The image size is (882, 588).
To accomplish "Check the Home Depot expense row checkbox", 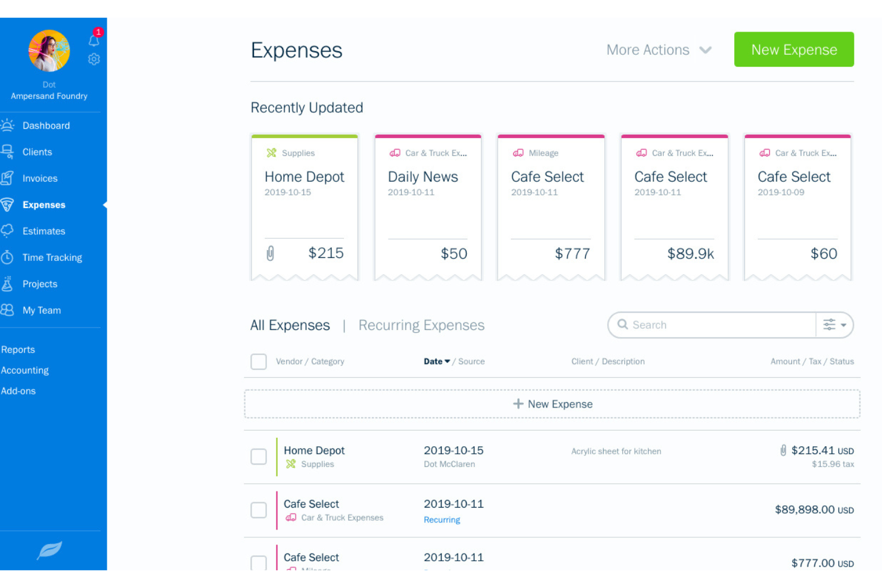I will point(259,457).
